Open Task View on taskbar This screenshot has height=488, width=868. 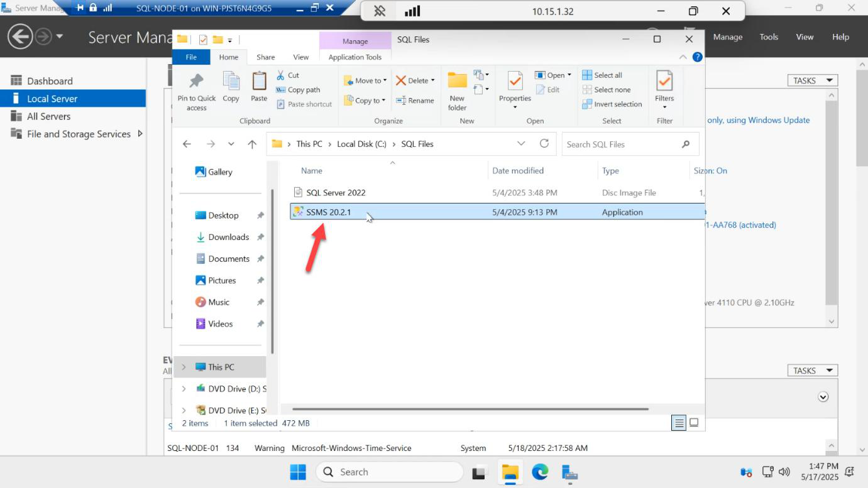coord(480,472)
